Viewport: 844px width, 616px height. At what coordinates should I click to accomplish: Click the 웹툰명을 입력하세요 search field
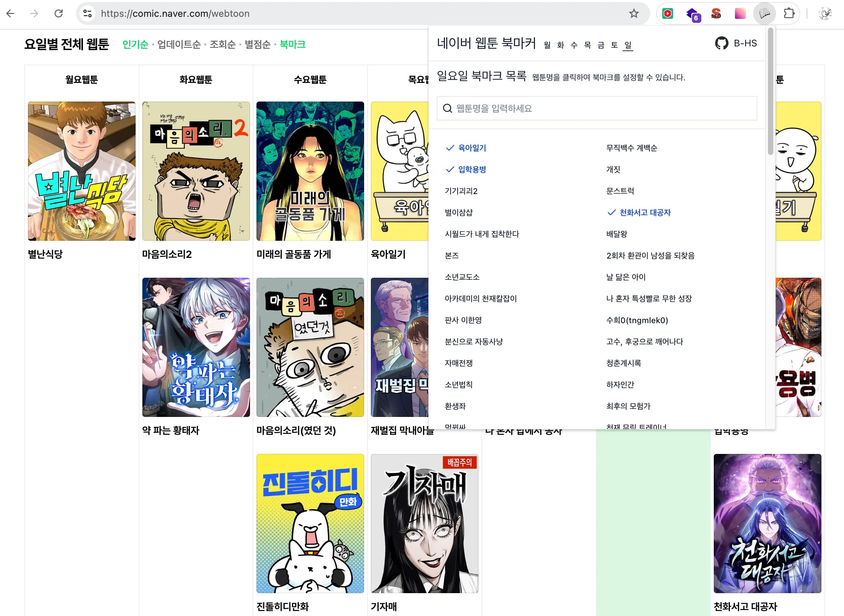tap(597, 109)
